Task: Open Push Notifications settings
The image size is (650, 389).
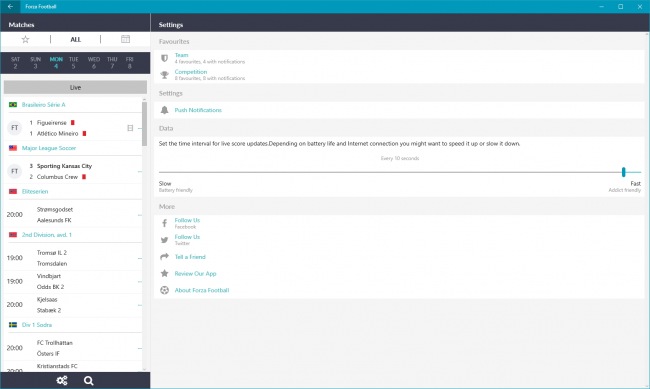Action: pyautogui.click(x=198, y=110)
